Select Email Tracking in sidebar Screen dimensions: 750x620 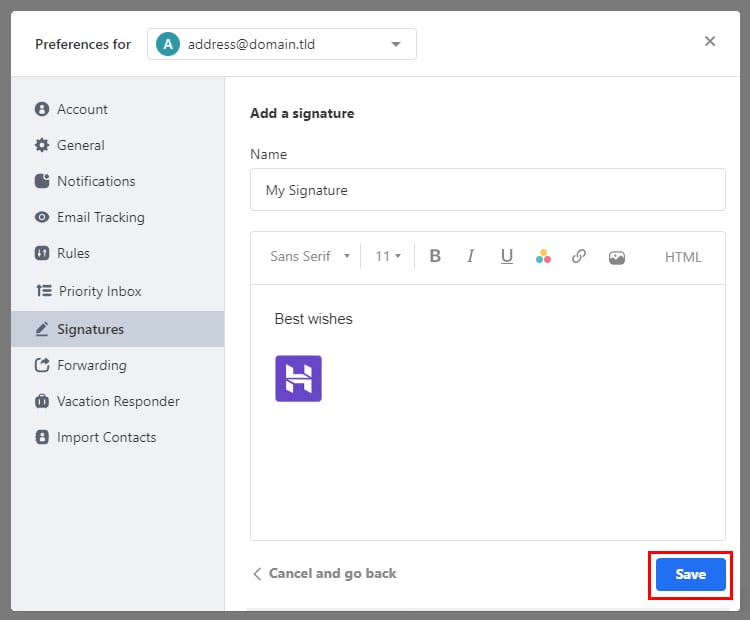100,217
